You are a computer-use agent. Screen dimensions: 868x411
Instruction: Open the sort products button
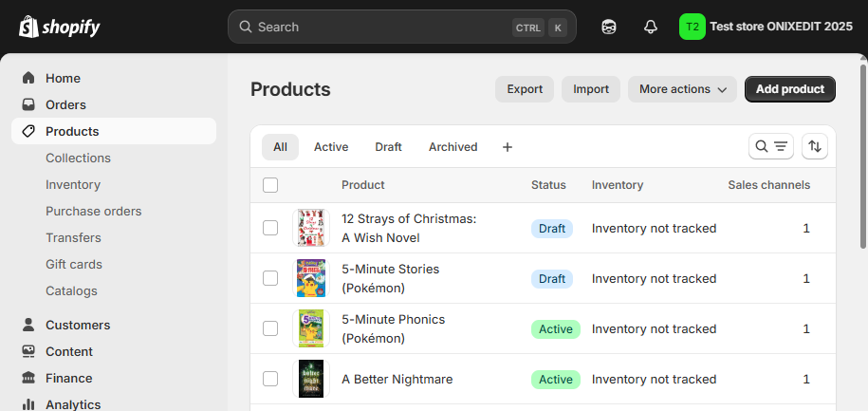coord(814,146)
